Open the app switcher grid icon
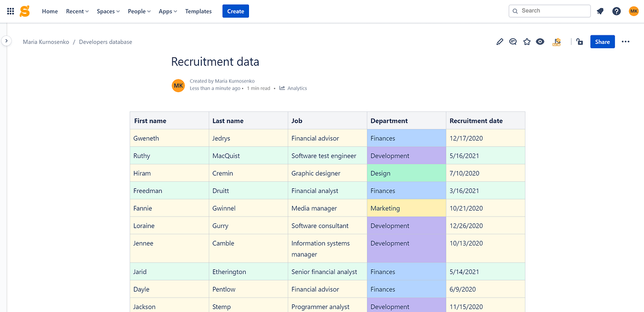644x312 pixels. (x=10, y=11)
